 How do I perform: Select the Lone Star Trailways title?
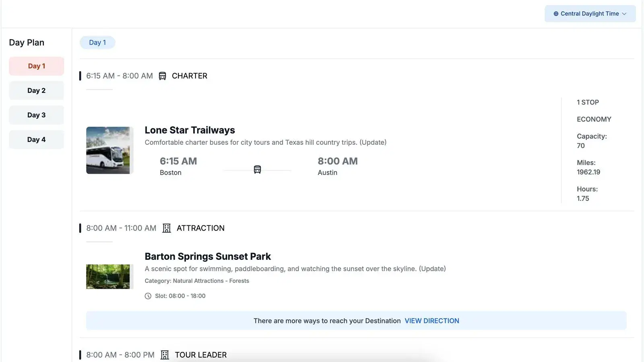click(190, 130)
